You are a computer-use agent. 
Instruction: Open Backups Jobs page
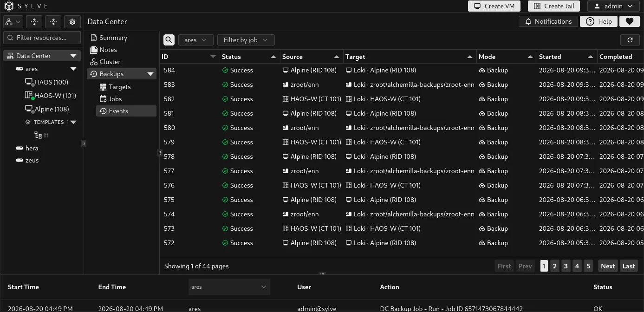pos(115,99)
